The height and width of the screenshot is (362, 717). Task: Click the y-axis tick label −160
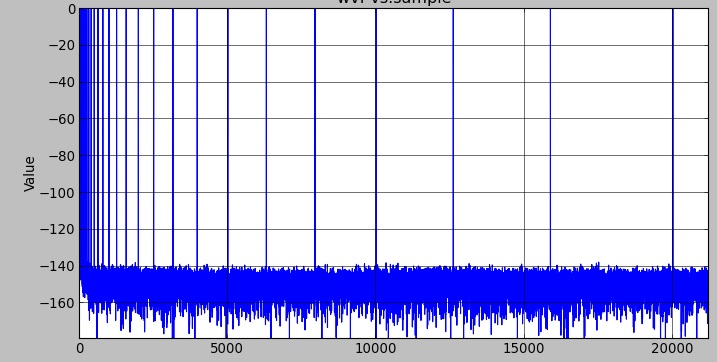[58, 303]
